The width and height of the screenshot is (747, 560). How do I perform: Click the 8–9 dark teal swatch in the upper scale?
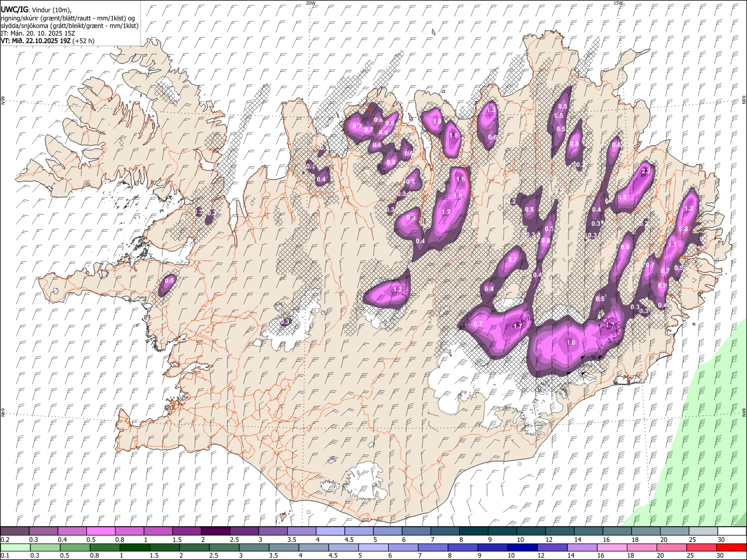473,531
